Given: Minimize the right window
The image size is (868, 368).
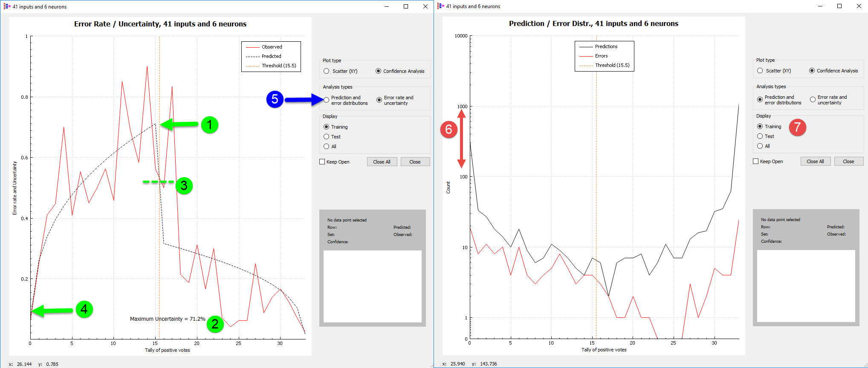Looking at the screenshot, I should click(820, 6).
